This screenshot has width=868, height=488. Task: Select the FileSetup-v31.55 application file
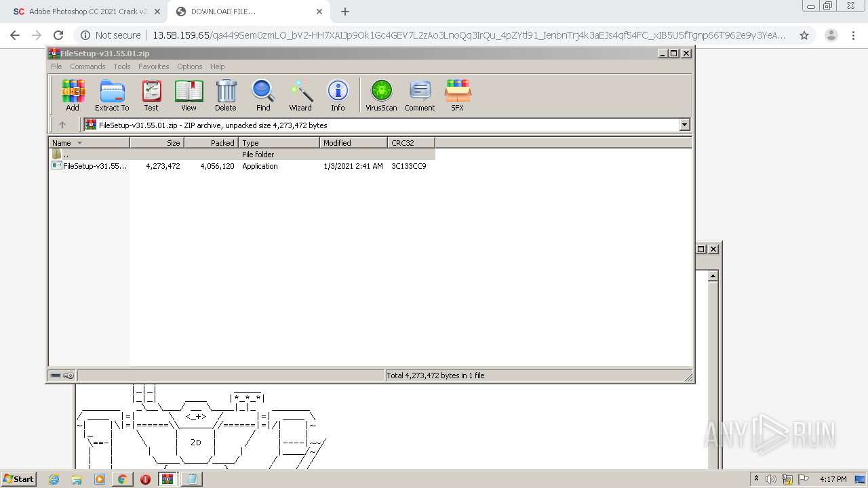tap(90, 166)
